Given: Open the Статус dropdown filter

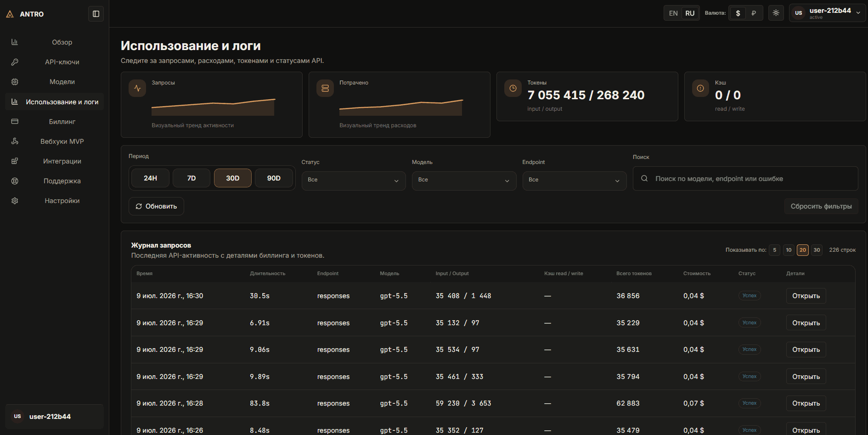Looking at the screenshot, I should coord(354,180).
